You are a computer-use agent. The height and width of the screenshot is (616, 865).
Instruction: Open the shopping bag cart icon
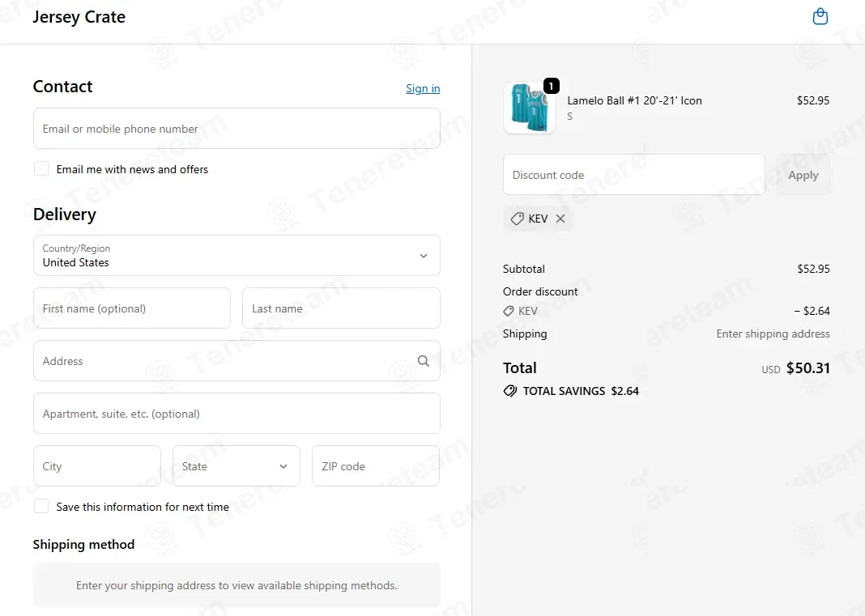point(820,16)
